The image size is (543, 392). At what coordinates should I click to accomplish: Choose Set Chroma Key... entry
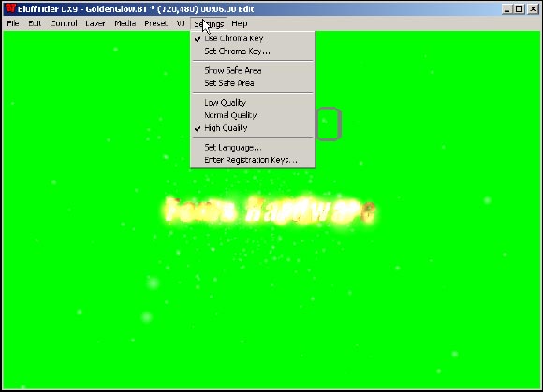(x=253, y=51)
